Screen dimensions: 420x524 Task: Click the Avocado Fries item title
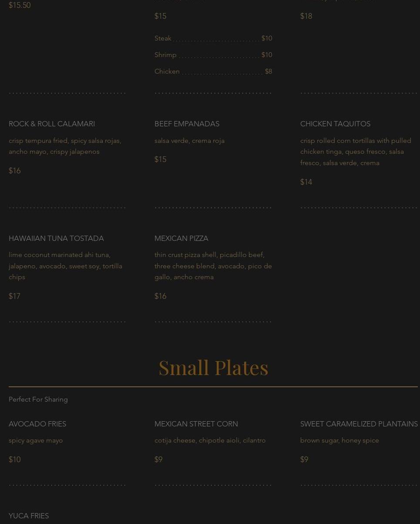(x=37, y=424)
